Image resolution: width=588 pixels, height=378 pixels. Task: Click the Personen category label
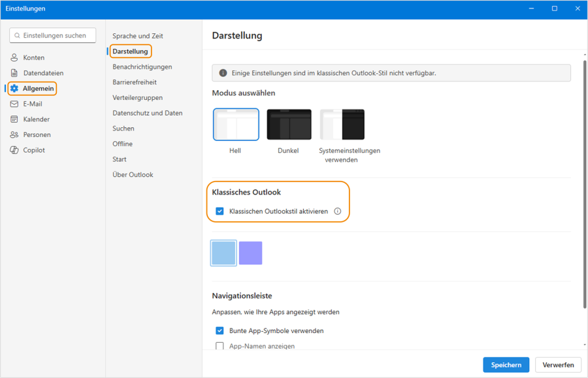tap(37, 134)
